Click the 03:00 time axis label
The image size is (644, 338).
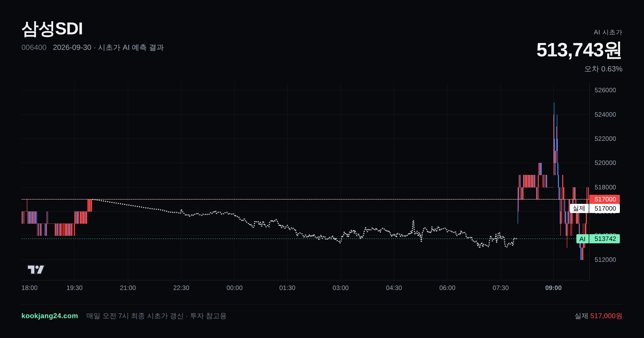[341, 288]
